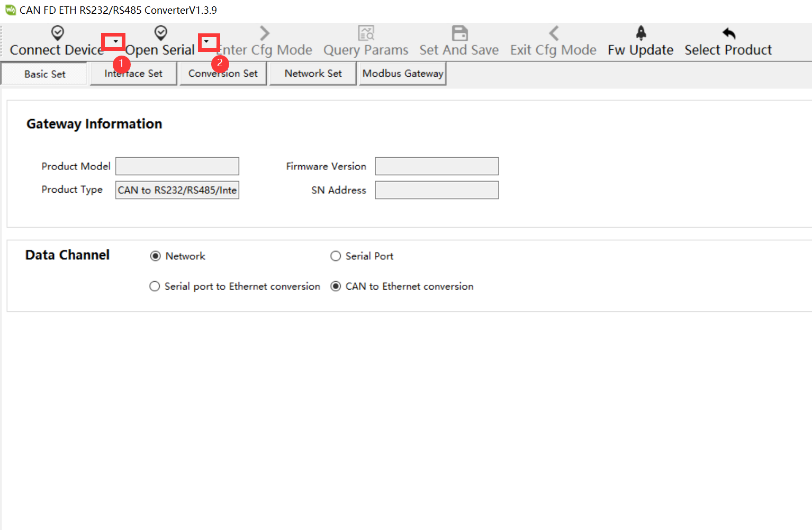Screen dimensions: 812x530
Task: Click the Connect Device checkmark icon
Action: (57, 33)
